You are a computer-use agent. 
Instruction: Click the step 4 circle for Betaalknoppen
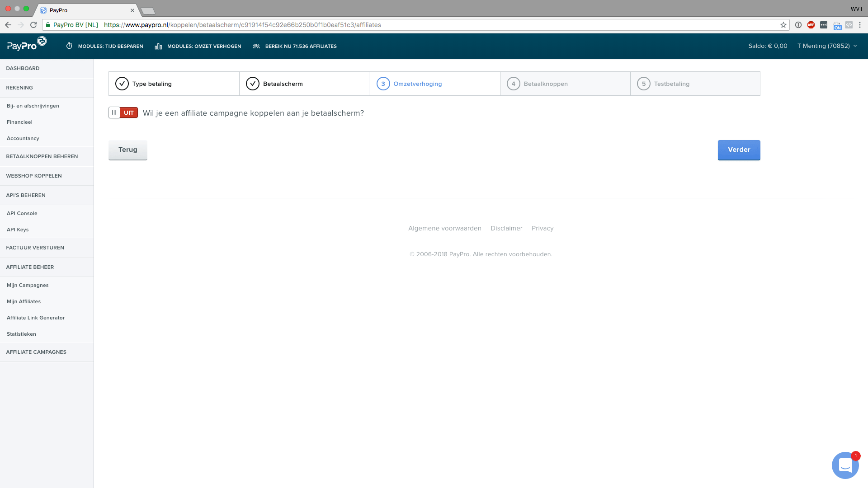(x=514, y=84)
